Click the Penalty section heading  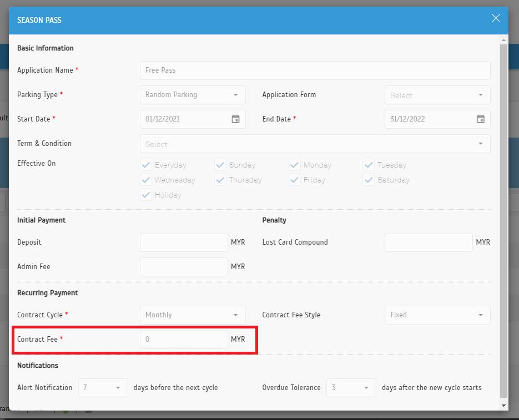tap(274, 220)
